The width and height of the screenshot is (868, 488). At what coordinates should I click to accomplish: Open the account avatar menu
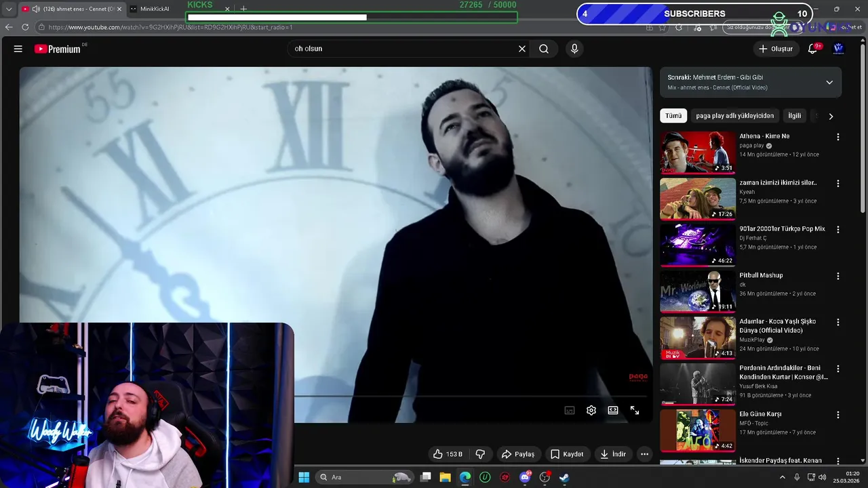click(838, 49)
